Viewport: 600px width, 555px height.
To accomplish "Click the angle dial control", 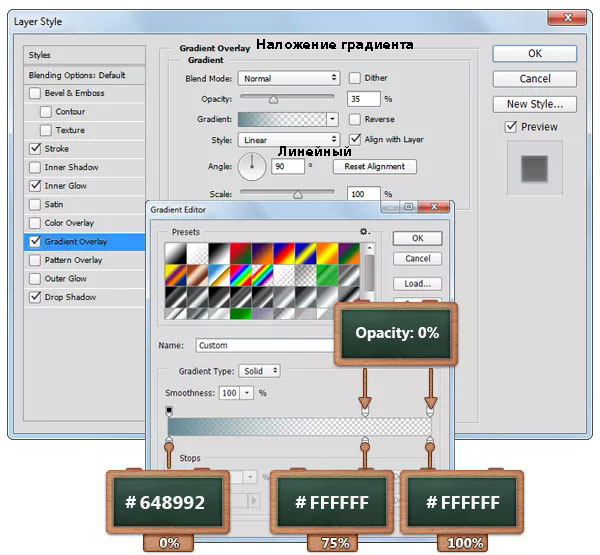I will click(252, 167).
